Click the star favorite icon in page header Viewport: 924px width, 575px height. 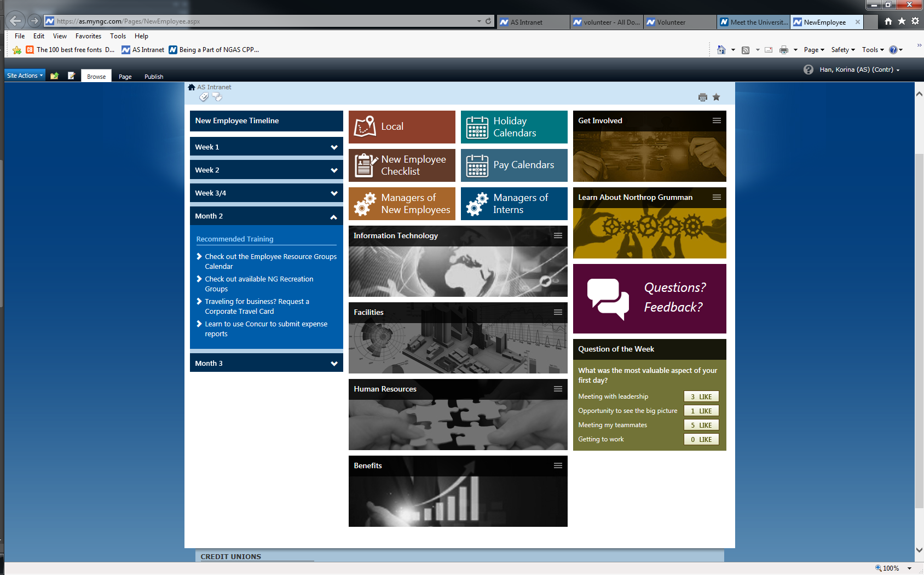tap(716, 97)
